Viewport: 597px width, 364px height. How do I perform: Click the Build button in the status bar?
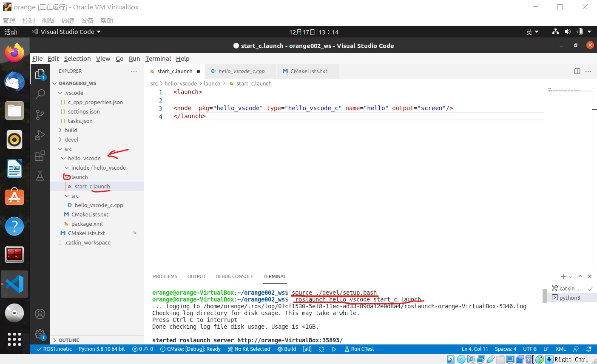point(287,349)
